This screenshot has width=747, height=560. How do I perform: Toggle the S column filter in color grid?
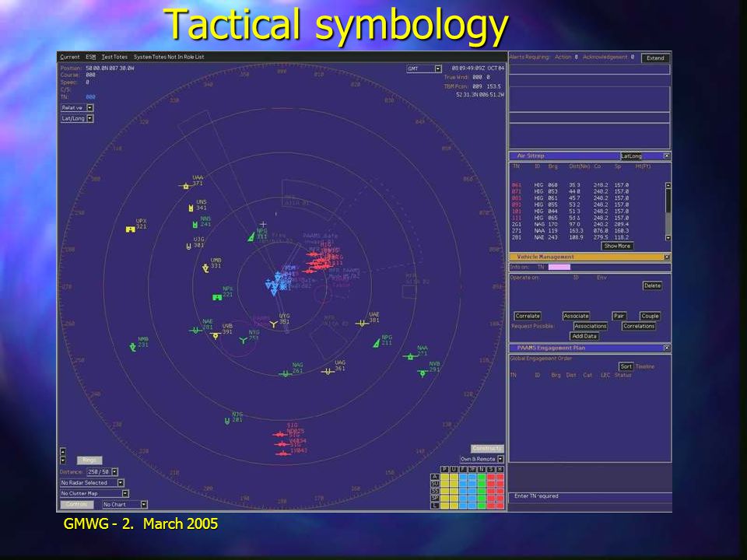click(491, 469)
